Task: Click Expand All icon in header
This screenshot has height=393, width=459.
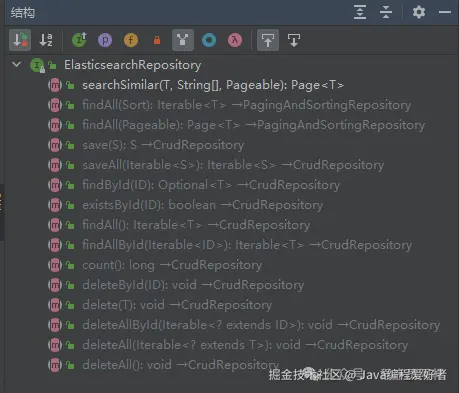Action: pos(360,12)
